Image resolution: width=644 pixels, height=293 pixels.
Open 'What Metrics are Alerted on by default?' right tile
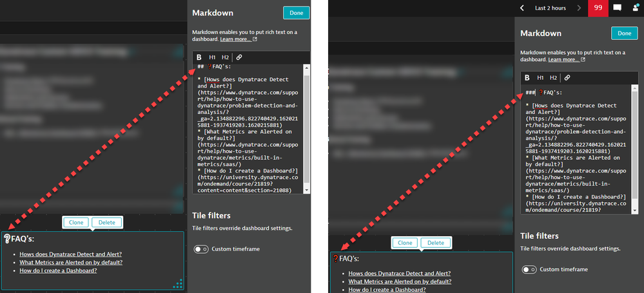[x=400, y=281]
